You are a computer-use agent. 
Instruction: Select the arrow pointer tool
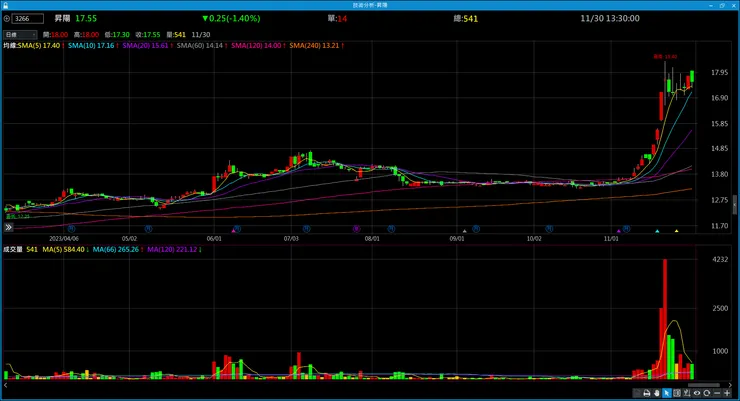click(x=666, y=393)
